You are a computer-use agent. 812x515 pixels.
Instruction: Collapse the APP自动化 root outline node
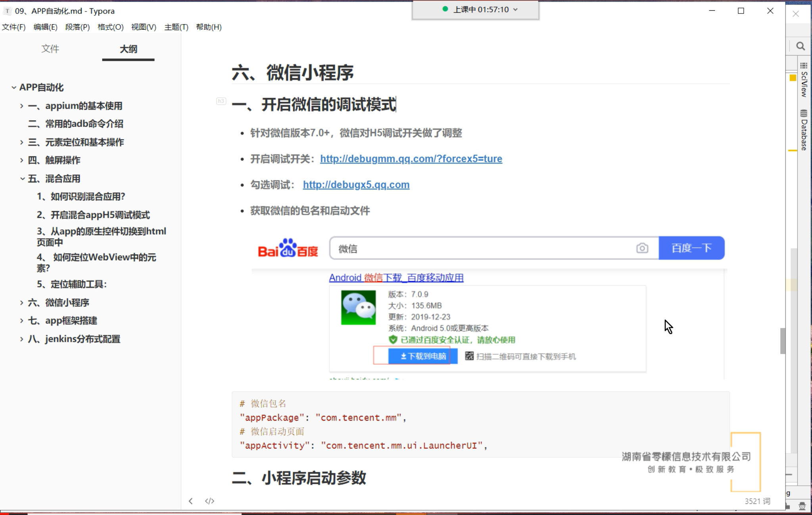pyautogui.click(x=13, y=87)
